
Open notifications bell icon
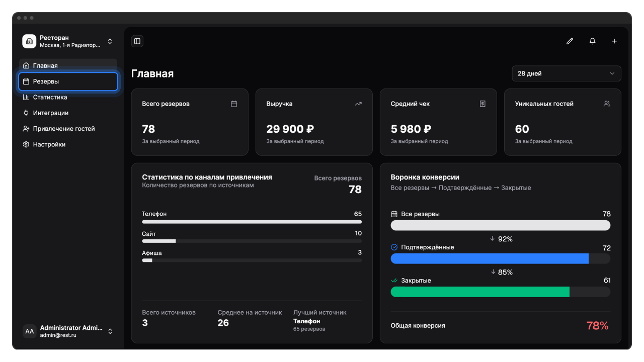coord(592,41)
